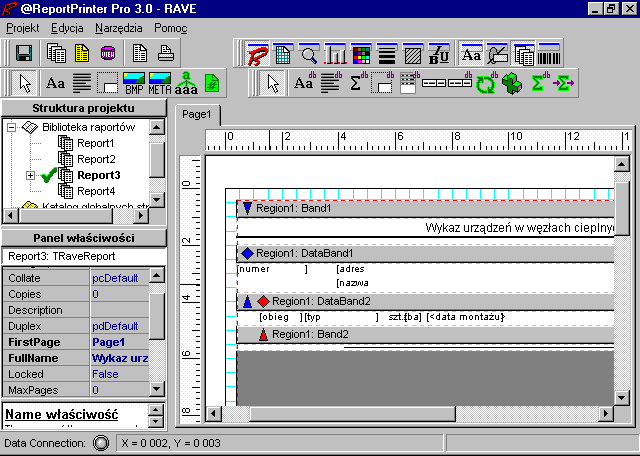
Task: Click the Struktura projektu panel header
Action: point(82,109)
